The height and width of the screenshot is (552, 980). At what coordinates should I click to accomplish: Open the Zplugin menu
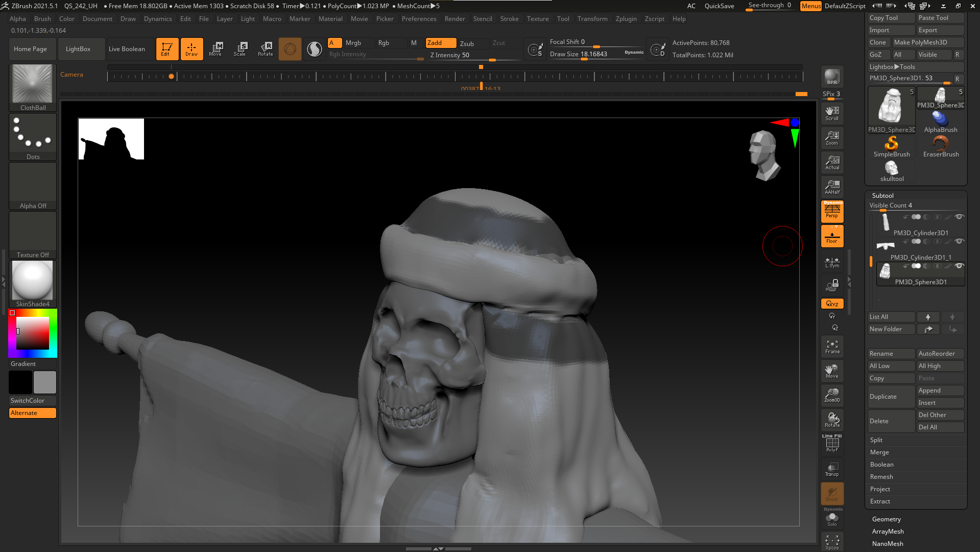click(x=626, y=19)
